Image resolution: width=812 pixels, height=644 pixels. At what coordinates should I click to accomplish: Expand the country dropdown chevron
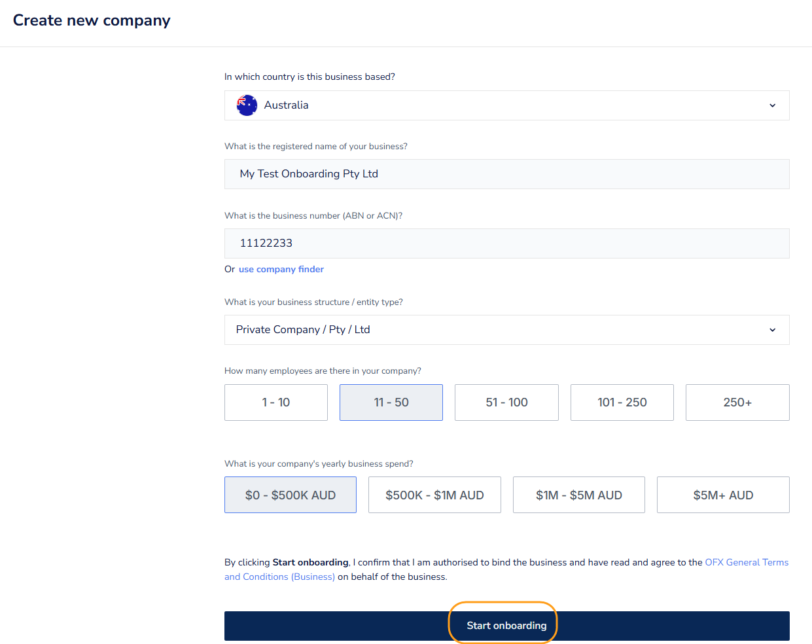[772, 105]
